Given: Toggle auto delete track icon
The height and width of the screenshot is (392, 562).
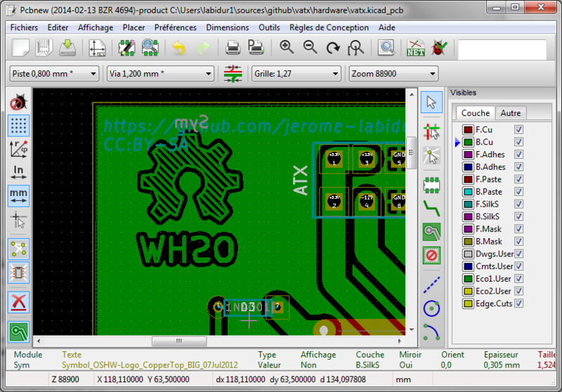Looking at the screenshot, I should (x=19, y=302).
